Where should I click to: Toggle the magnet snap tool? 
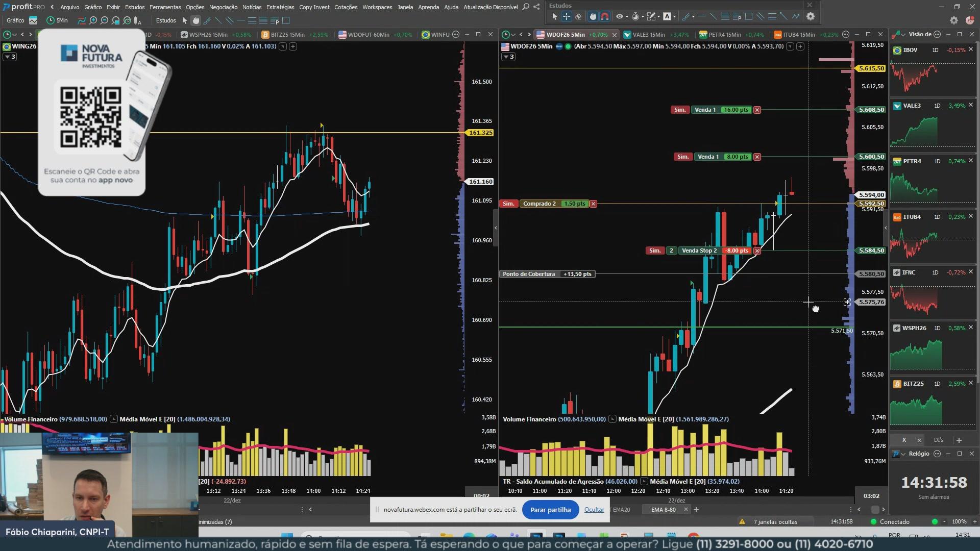605,16
